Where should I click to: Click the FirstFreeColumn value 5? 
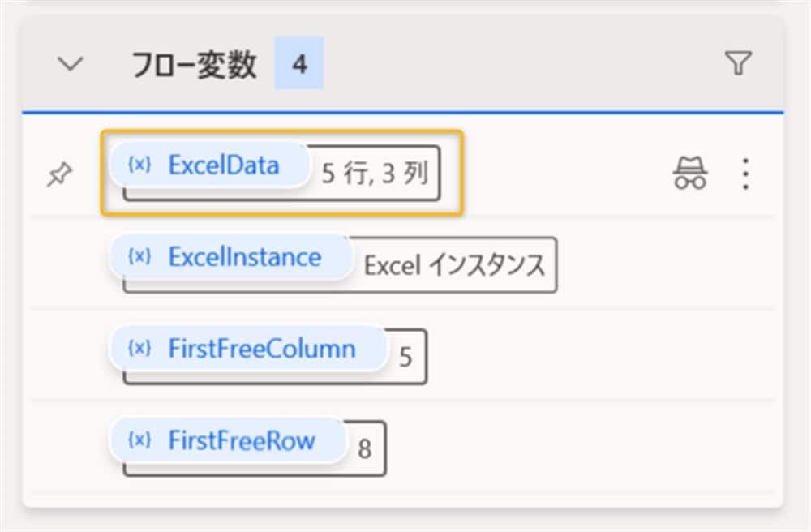tap(405, 358)
